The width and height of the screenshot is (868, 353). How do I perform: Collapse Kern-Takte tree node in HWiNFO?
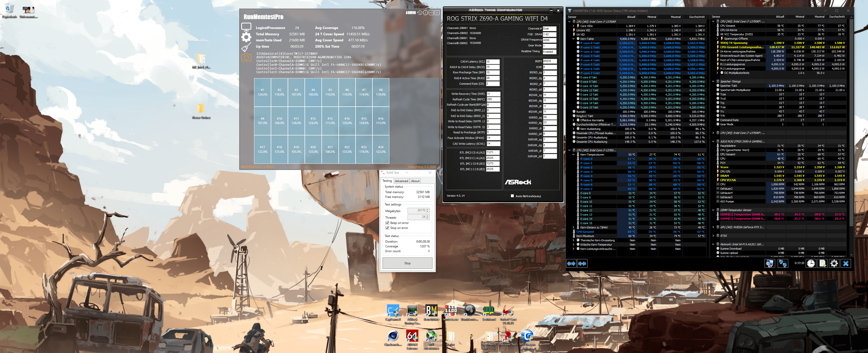tap(574, 39)
